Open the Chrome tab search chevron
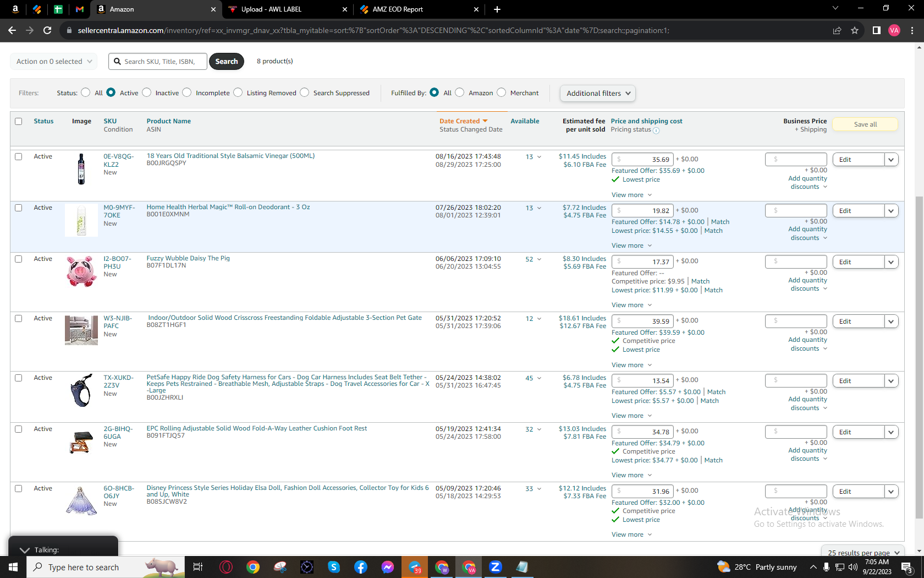924x578 pixels. tap(835, 8)
